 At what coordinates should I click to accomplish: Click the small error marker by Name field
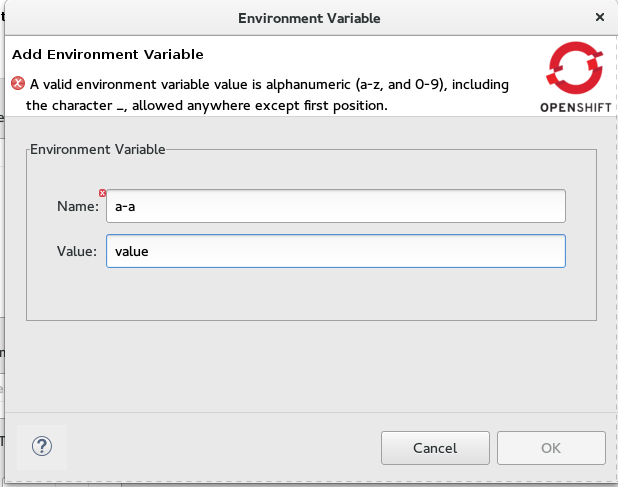click(102, 193)
